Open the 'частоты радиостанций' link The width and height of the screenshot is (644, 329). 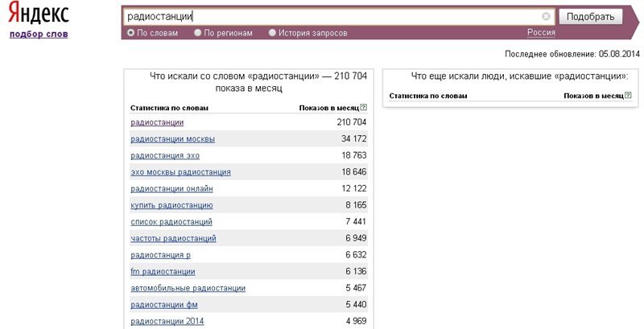pyautogui.click(x=173, y=238)
